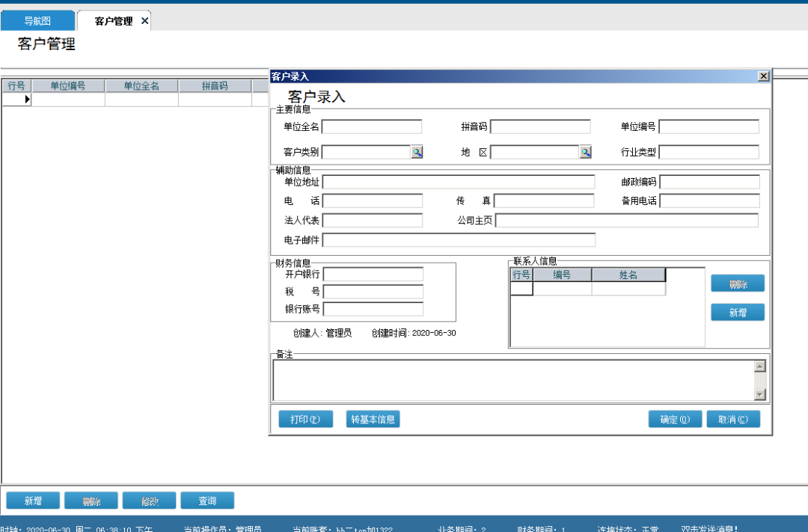Click the 单位全名 input field

(x=372, y=126)
